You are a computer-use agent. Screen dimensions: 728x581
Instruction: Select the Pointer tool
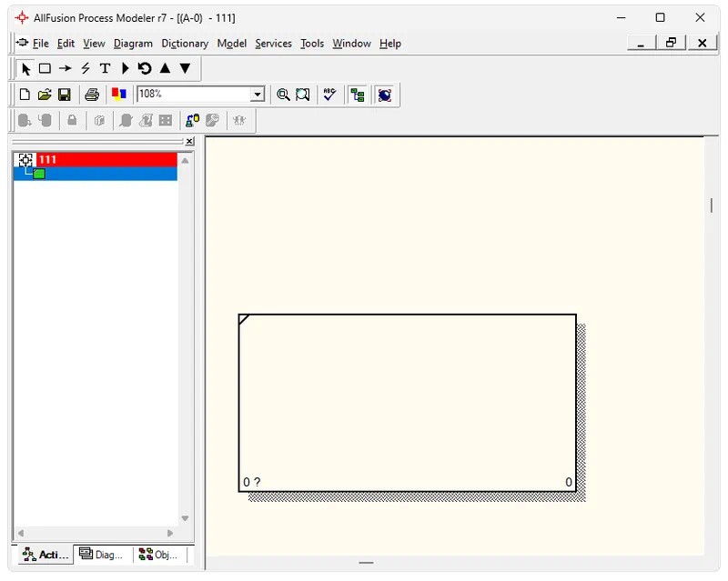tap(25, 69)
